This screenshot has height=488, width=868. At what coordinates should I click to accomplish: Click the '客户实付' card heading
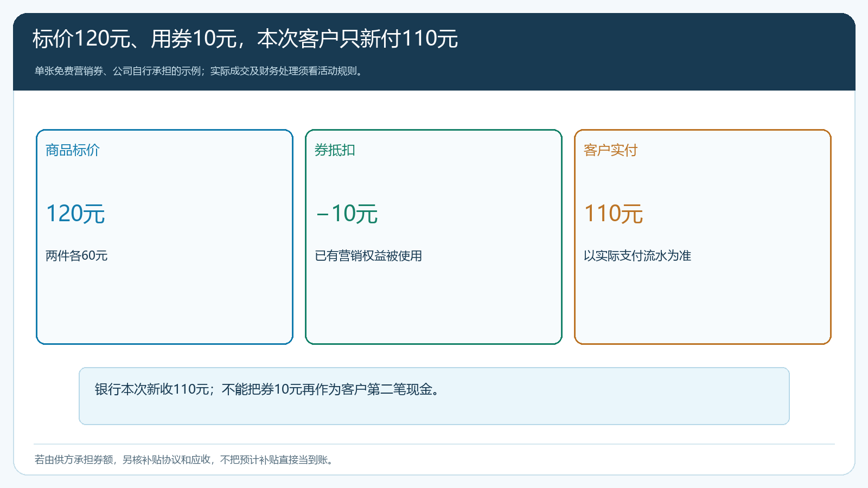(x=611, y=150)
